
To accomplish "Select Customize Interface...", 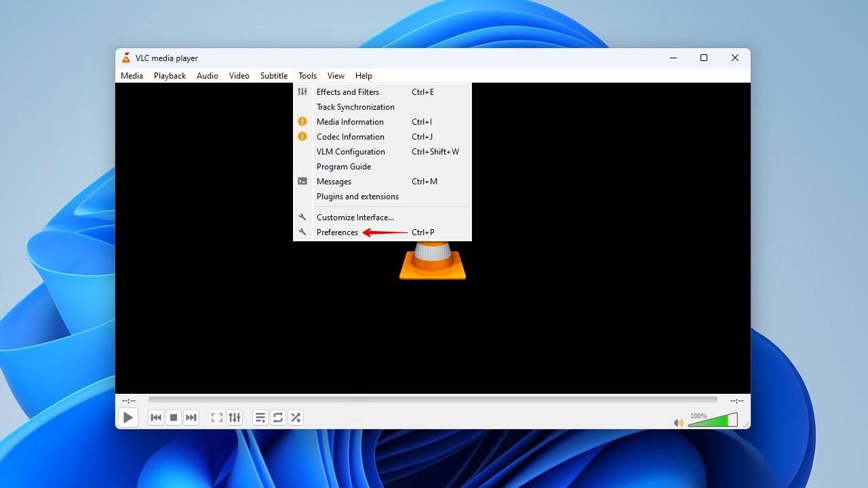I will [382, 218].
